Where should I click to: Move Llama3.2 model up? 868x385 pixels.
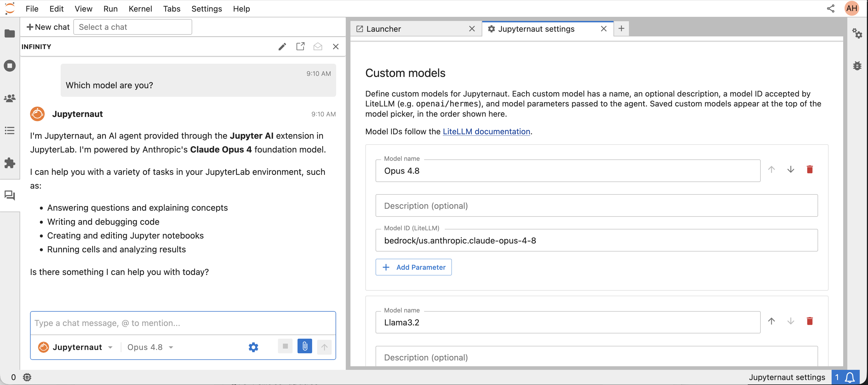click(771, 321)
